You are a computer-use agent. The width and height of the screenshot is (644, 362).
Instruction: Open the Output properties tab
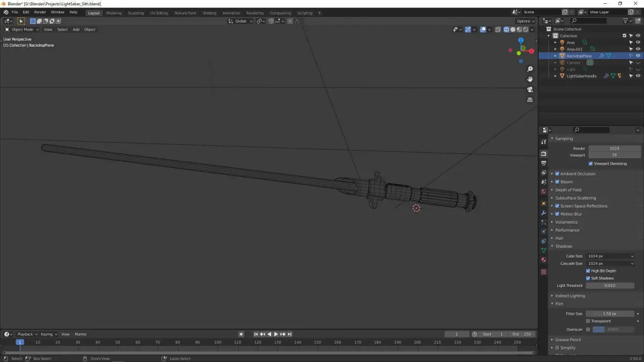pos(544,163)
